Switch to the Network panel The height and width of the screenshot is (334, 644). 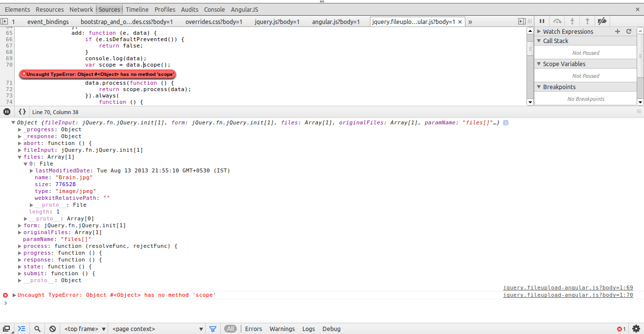(81, 9)
